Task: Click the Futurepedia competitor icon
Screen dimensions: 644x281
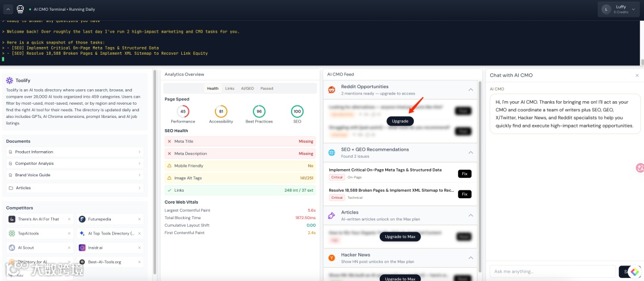Action: pyautogui.click(x=82, y=219)
